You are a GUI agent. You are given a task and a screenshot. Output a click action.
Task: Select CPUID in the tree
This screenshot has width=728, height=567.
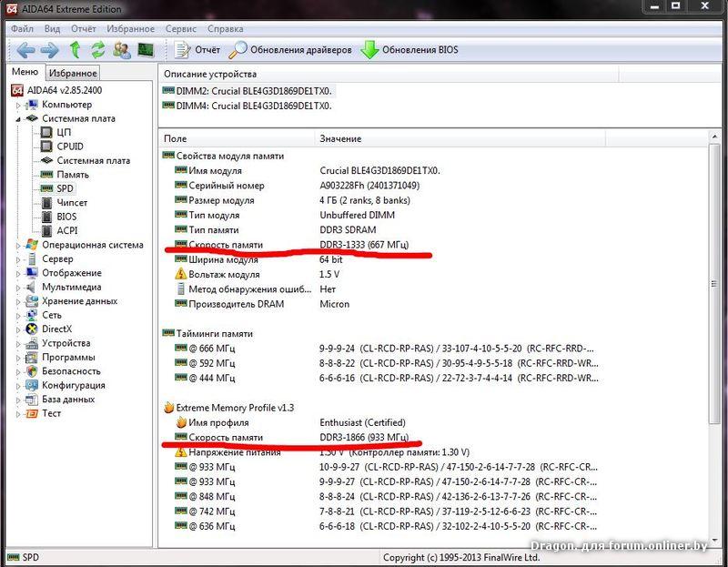click(69, 147)
